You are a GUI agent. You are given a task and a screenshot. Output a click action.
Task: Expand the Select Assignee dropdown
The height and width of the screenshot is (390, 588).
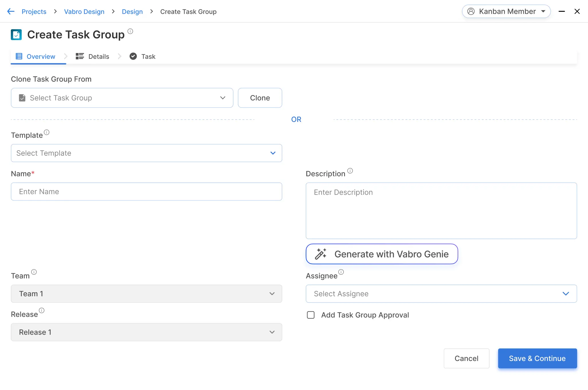(441, 293)
